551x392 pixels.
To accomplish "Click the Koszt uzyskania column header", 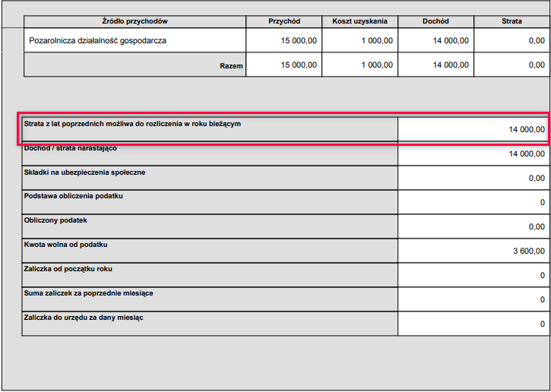I will tap(359, 21).
